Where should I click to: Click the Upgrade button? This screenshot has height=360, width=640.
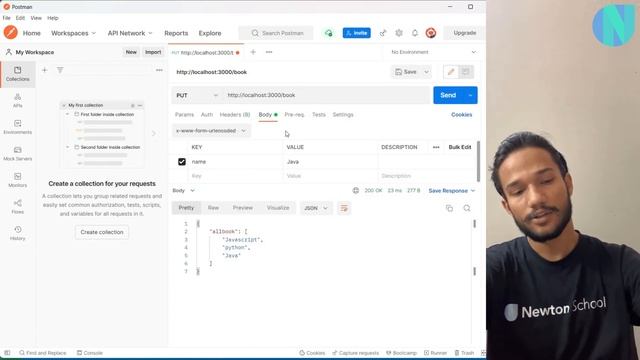(464, 33)
